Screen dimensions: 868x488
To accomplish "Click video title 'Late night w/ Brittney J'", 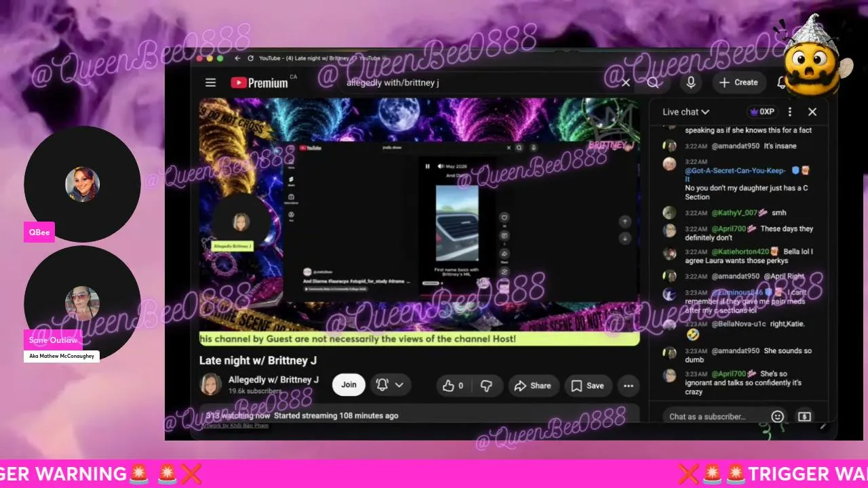I will pos(258,360).
